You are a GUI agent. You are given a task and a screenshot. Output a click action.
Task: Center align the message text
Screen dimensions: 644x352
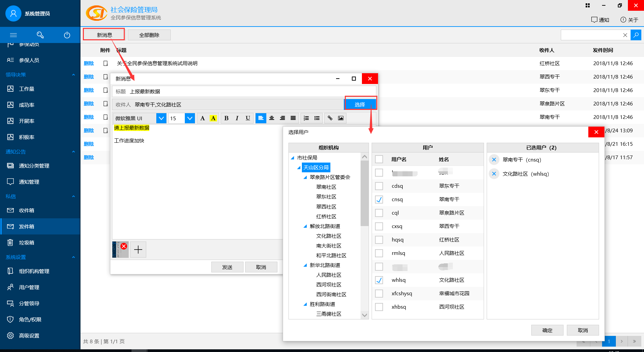click(272, 118)
